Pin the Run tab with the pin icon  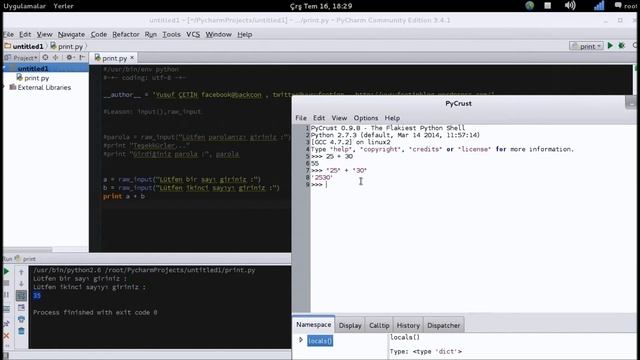[x=6, y=324]
